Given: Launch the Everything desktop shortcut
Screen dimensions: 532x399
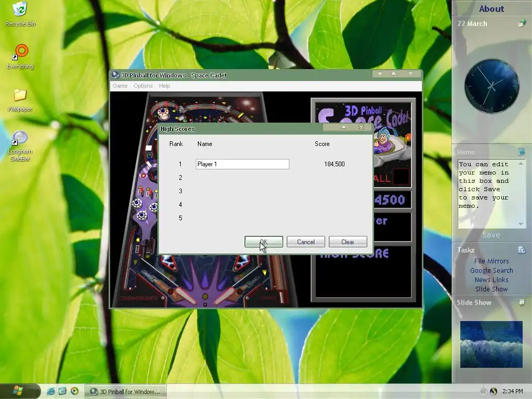Looking at the screenshot, I should 20,56.
